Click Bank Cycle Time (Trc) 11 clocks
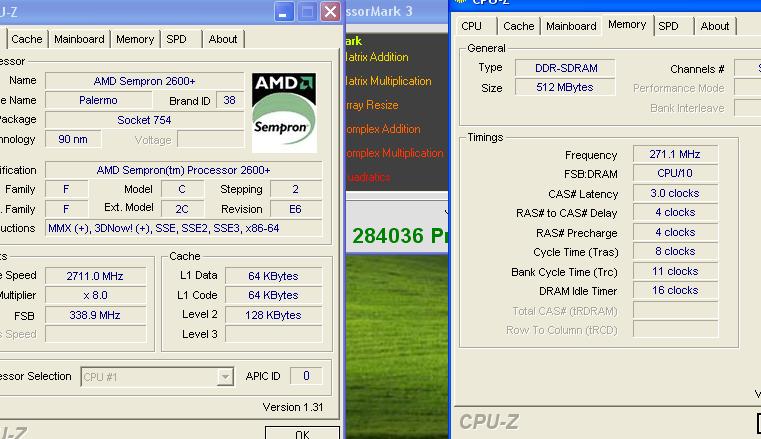Viewport: 761px width, 439px height. coord(675,271)
